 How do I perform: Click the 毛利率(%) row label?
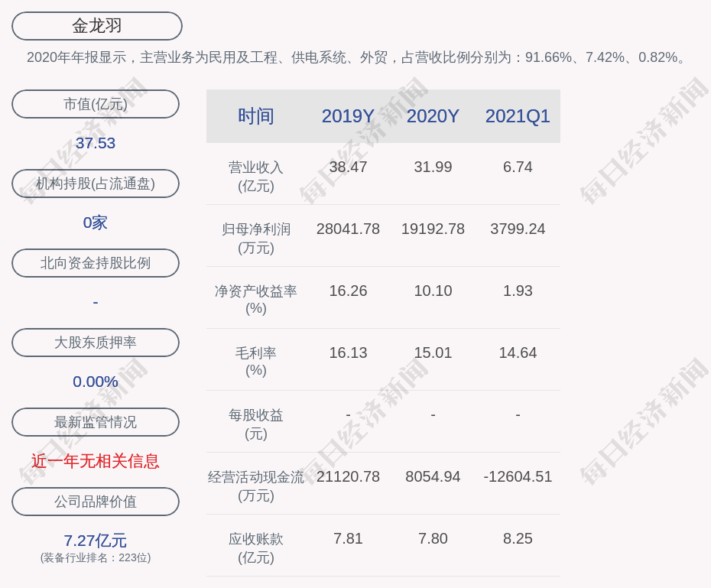pyautogui.click(x=256, y=362)
